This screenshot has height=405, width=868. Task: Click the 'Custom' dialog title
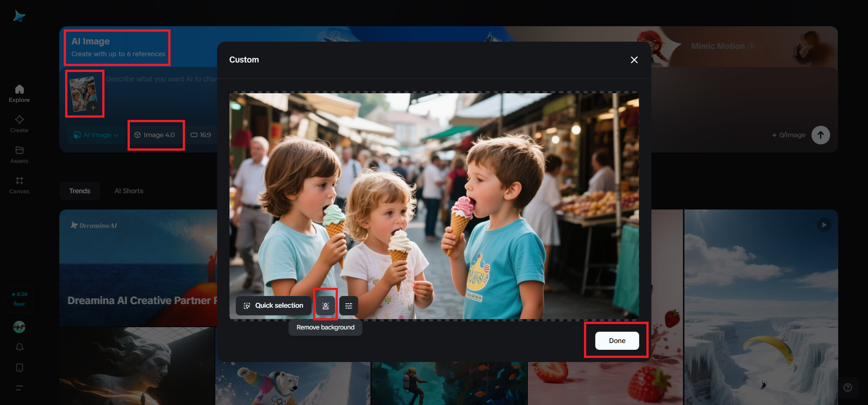(x=244, y=60)
